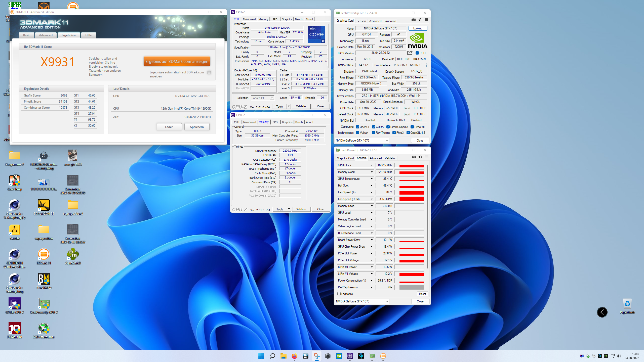Open the GPU selector dropdown in GPU-Z Sensors window

point(362,301)
